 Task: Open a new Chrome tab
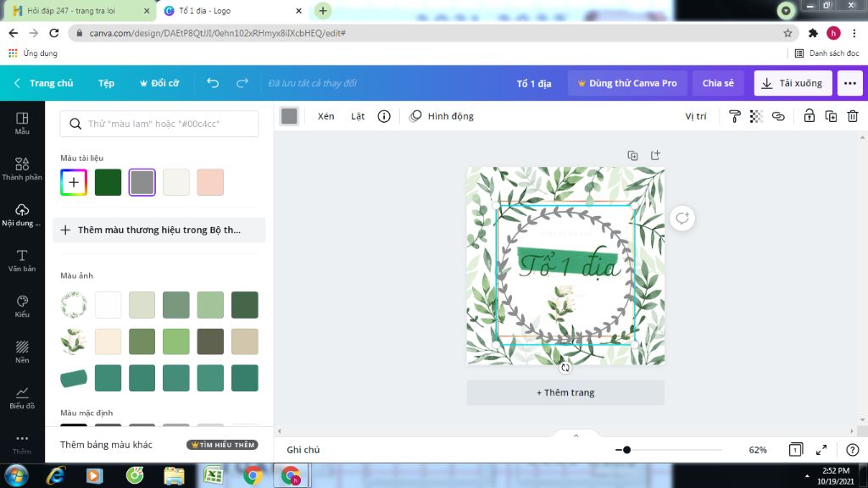(x=323, y=10)
